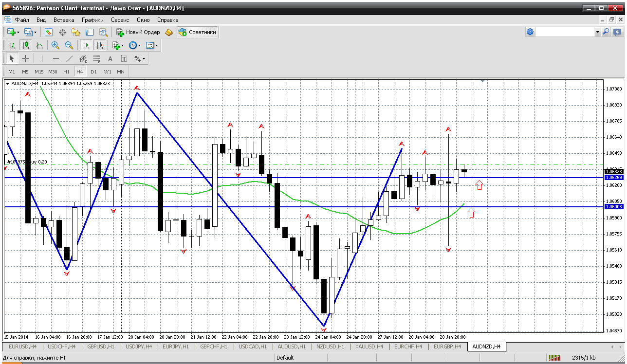Open the arrows objects dropdown
This screenshot has height=364, width=627.
(x=140, y=59)
